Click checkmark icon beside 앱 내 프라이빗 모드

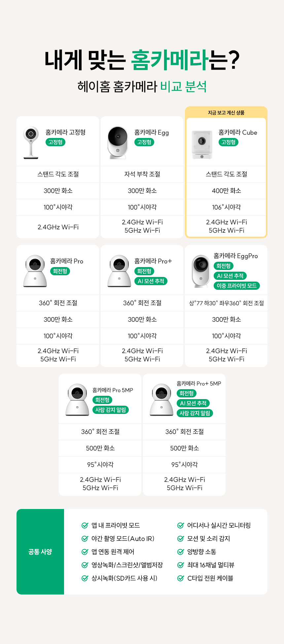pos(85,525)
